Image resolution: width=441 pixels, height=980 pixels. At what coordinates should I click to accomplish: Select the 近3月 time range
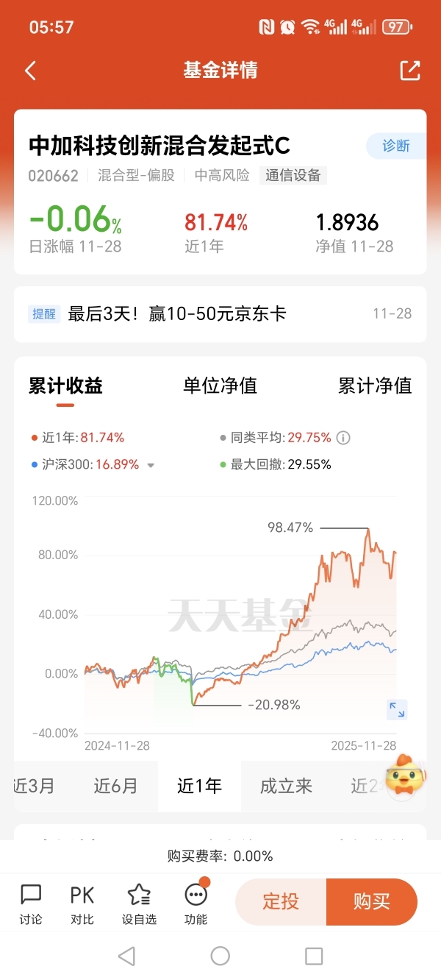(35, 786)
